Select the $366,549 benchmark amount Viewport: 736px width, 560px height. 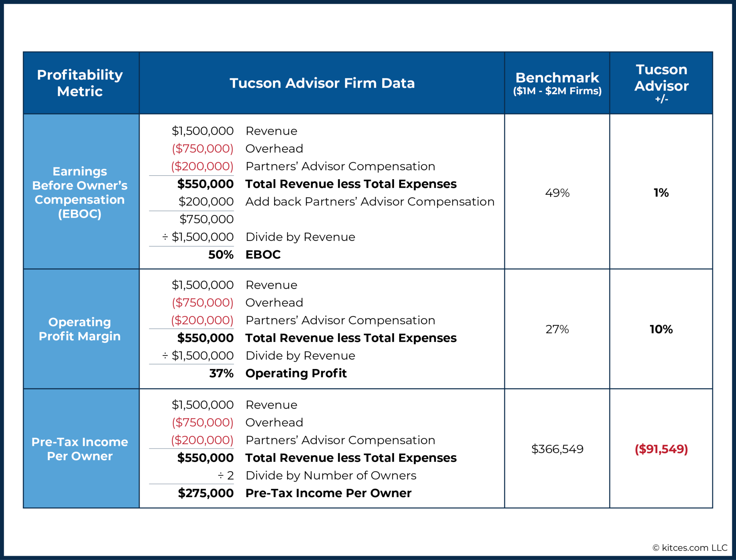click(557, 449)
